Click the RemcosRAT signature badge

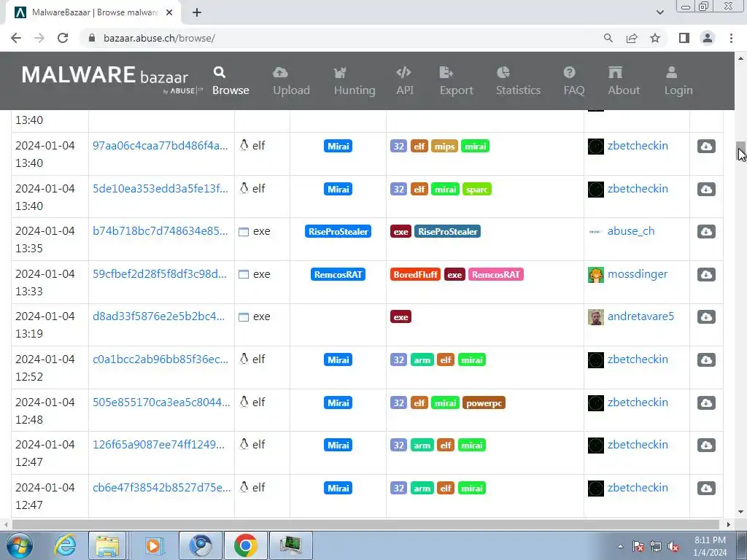(338, 274)
